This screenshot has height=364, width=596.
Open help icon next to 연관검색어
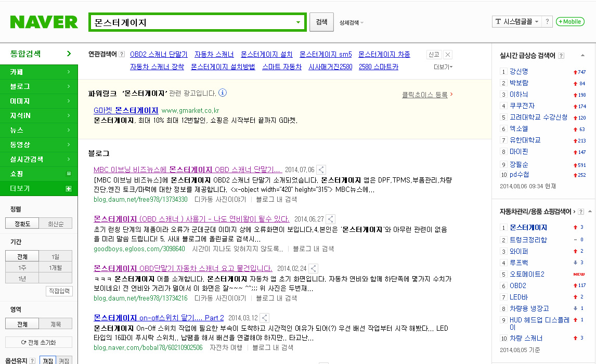122,54
